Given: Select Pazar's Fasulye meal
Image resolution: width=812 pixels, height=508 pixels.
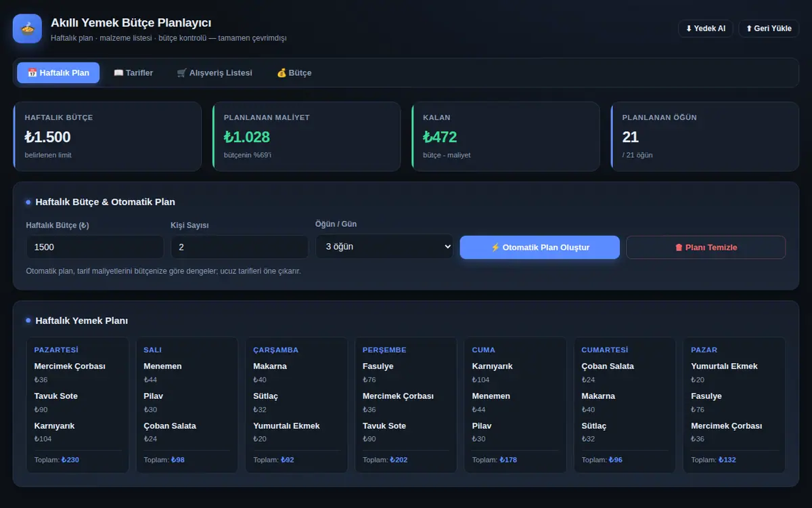Looking at the screenshot, I should 706,396.
